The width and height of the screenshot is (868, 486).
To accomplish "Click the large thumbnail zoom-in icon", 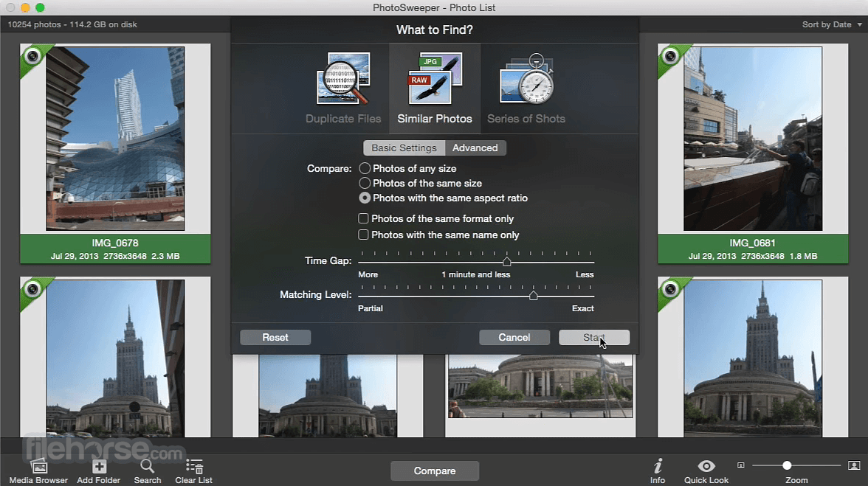I will tap(854, 465).
